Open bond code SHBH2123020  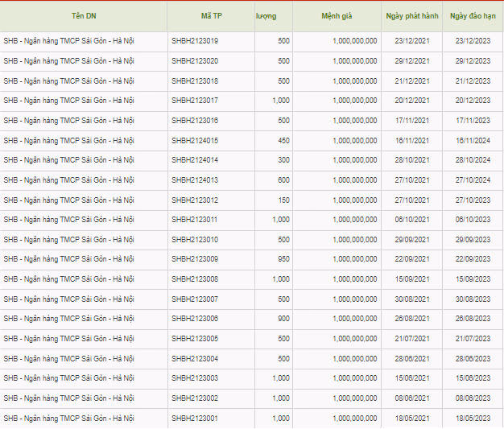195,61
